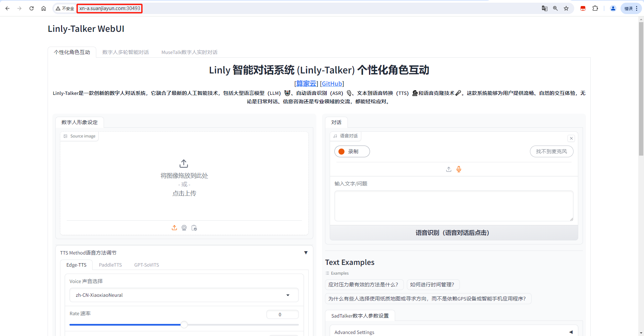This screenshot has height=336, width=644.
Task: Open the GitHub link
Action: pos(332,83)
